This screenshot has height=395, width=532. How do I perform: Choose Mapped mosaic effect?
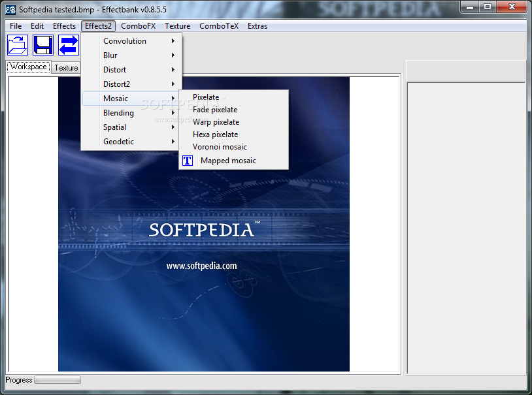233,161
